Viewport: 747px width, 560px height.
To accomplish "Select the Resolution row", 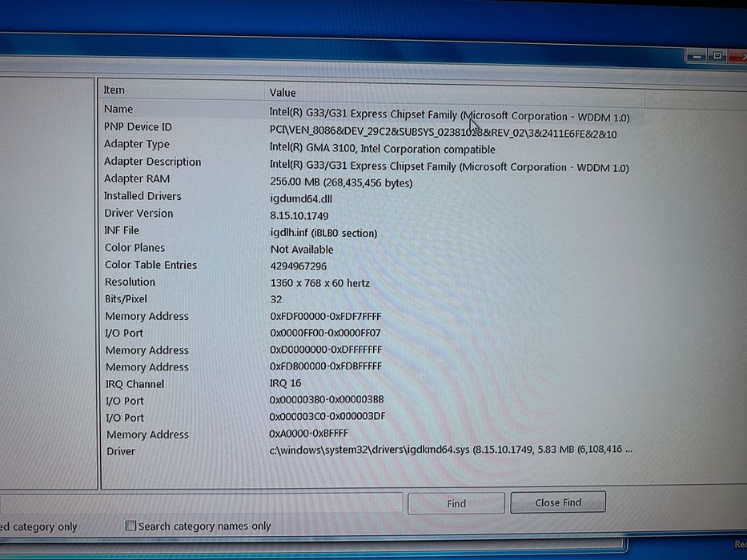I will [x=371, y=282].
